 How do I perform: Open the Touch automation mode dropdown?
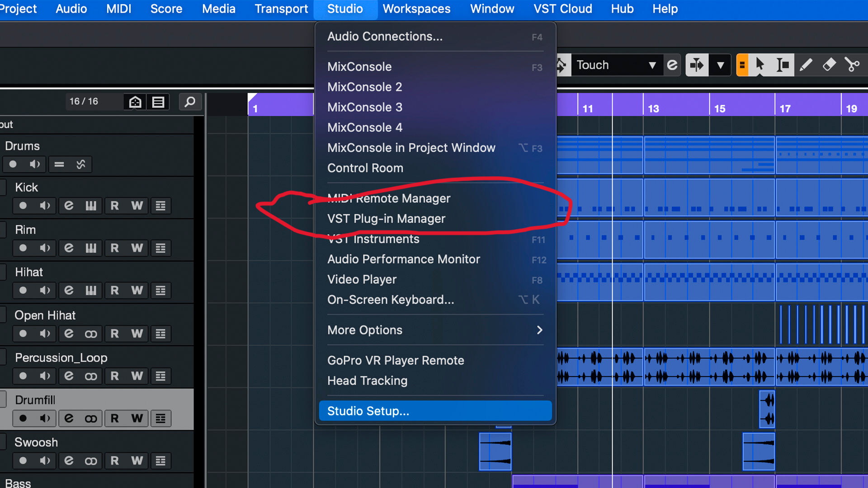click(x=617, y=65)
